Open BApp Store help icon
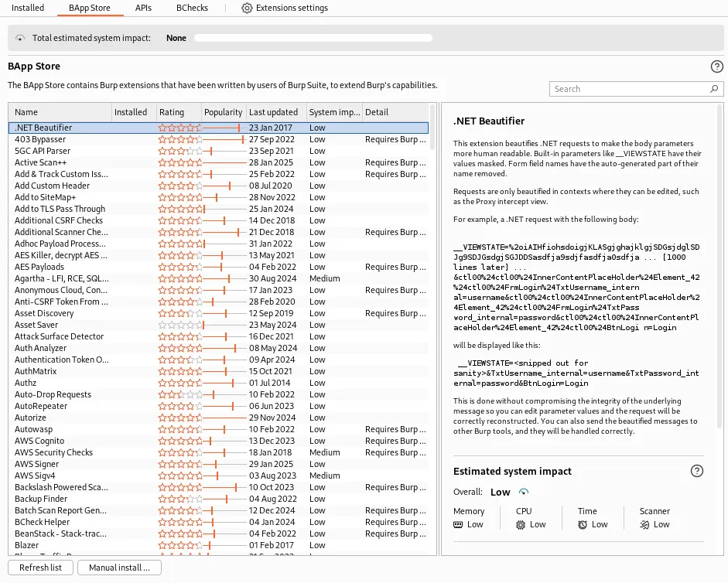 (717, 66)
